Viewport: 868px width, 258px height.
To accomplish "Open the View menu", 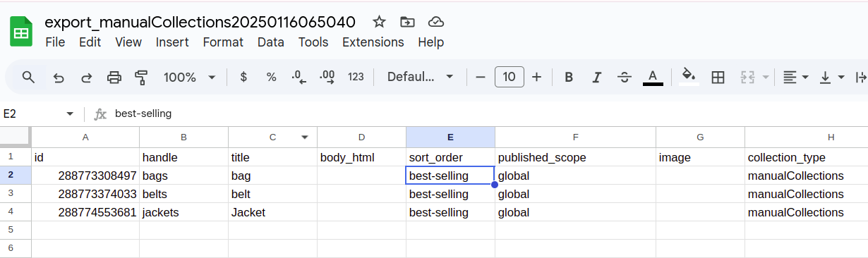I will pos(128,42).
